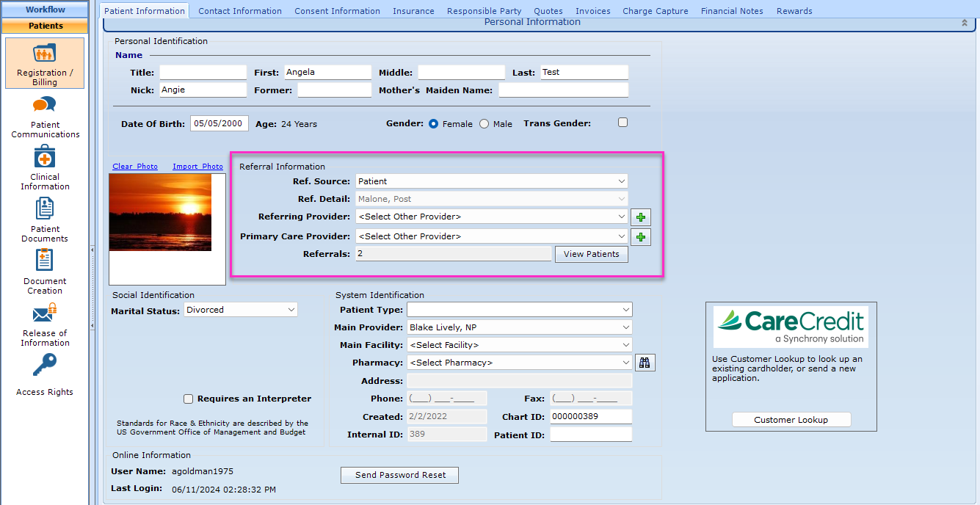The image size is (980, 505).
Task: Click the green plus beside Referring Provider
Action: [640, 217]
